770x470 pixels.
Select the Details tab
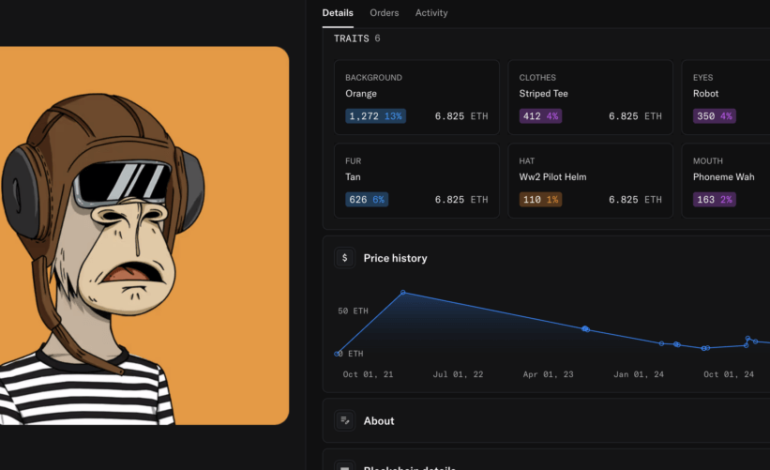point(337,13)
